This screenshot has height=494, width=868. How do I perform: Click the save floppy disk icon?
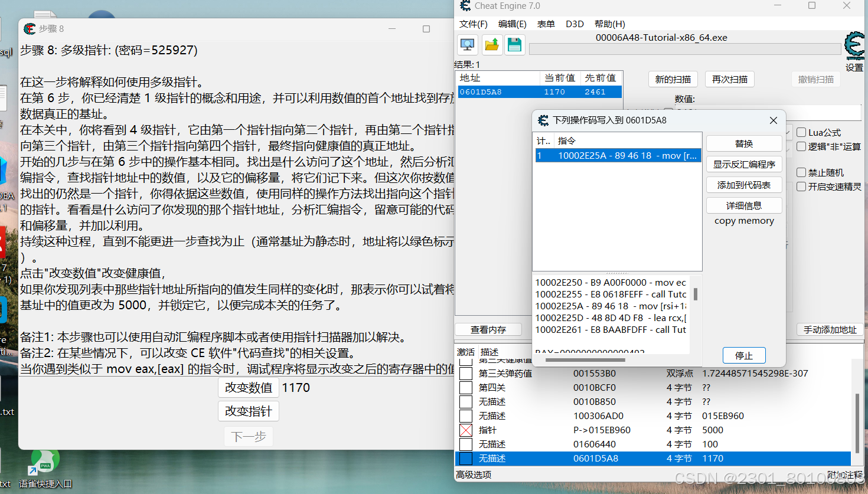pos(514,45)
